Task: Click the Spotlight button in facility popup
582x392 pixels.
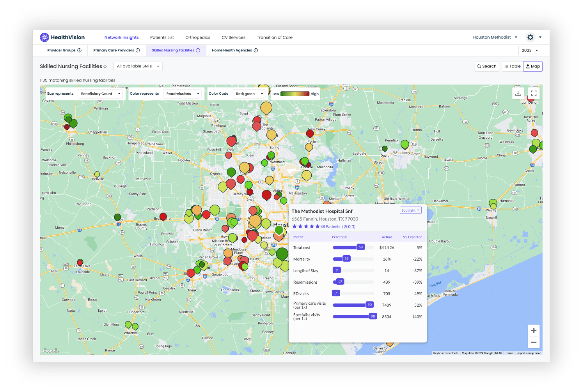Action: pyautogui.click(x=411, y=210)
